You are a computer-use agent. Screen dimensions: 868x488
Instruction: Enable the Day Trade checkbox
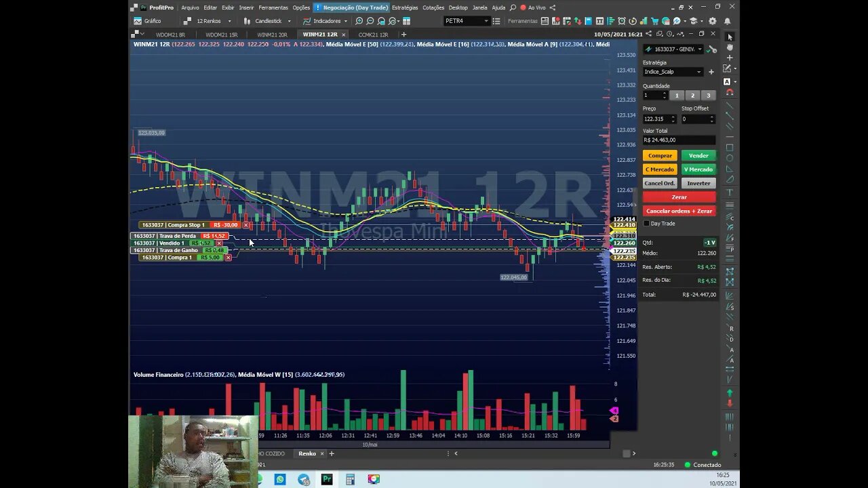click(646, 223)
